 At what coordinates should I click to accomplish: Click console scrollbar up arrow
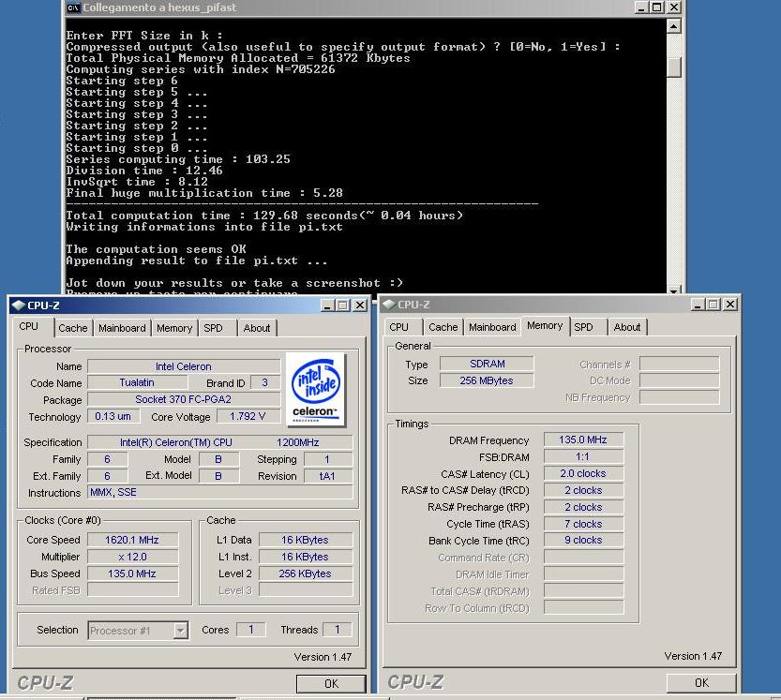point(673,26)
